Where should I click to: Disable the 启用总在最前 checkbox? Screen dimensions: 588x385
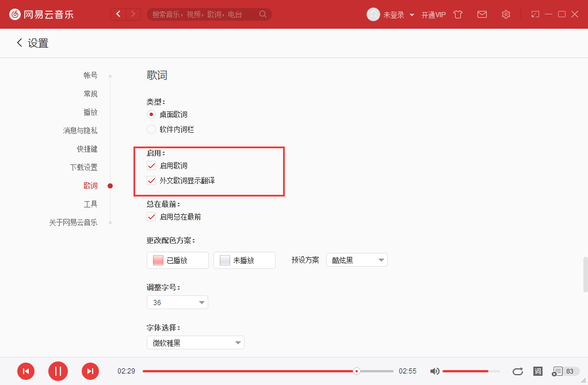pos(151,217)
